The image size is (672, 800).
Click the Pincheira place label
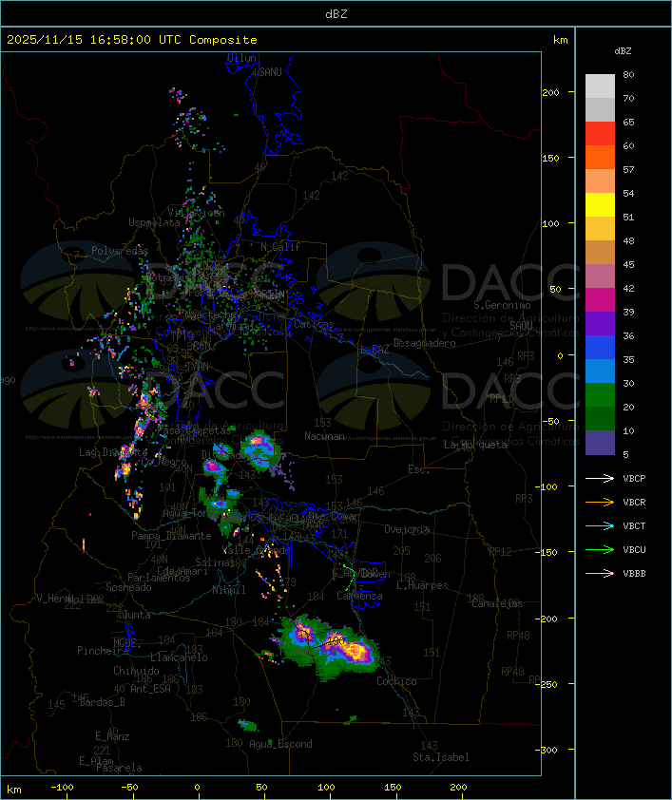(103, 651)
